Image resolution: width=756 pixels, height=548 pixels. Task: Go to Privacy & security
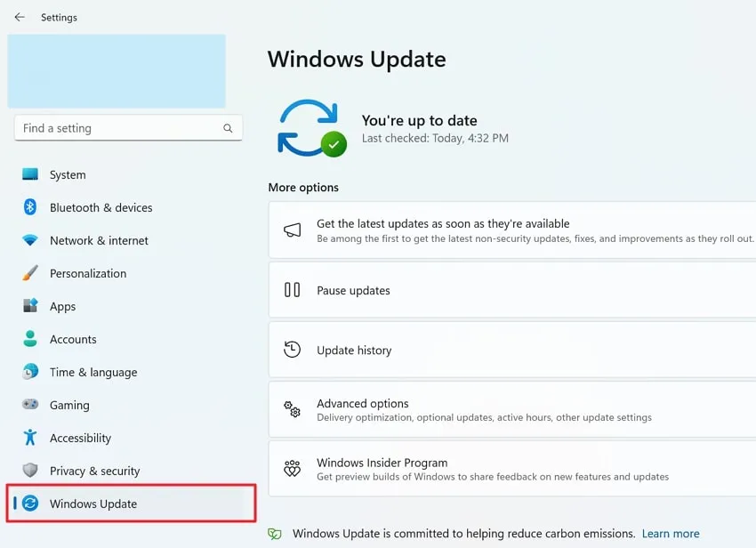click(130, 471)
